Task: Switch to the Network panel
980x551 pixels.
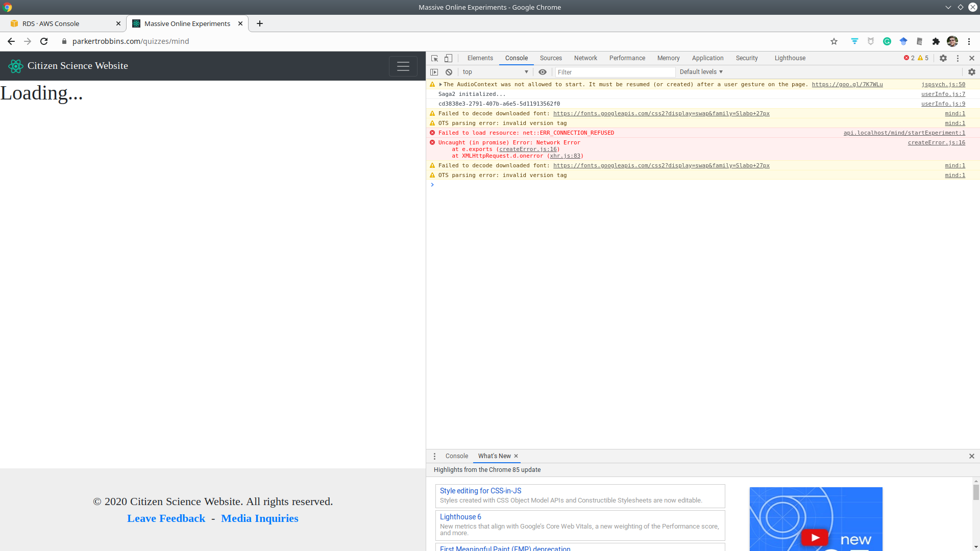Action: [x=585, y=58]
